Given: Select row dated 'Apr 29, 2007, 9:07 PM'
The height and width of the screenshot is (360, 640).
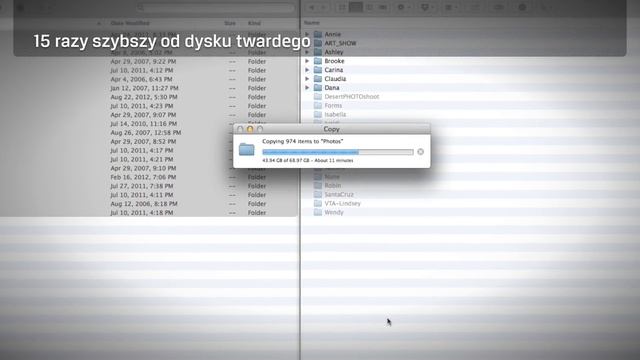Looking at the screenshot, I should [149, 115].
